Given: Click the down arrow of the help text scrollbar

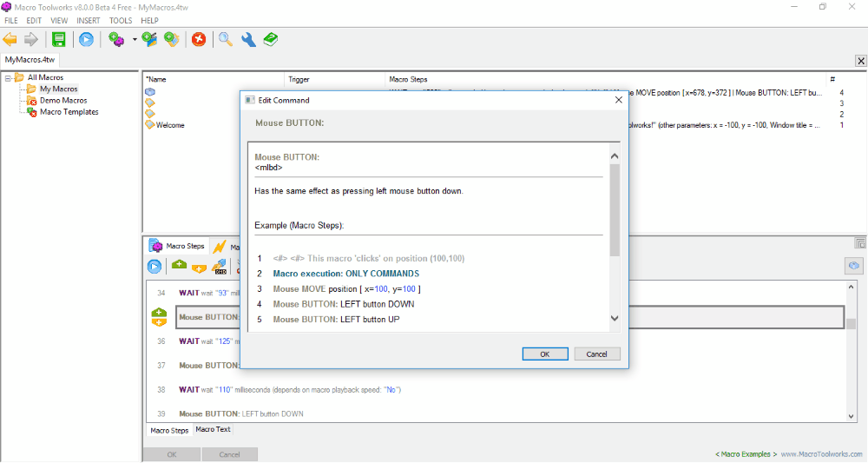Looking at the screenshot, I should pos(615,318).
